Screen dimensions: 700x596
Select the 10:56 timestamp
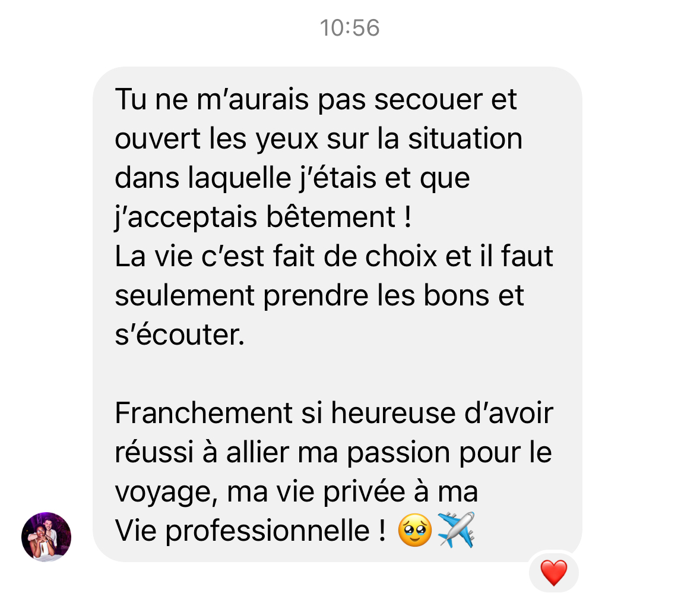(x=350, y=28)
